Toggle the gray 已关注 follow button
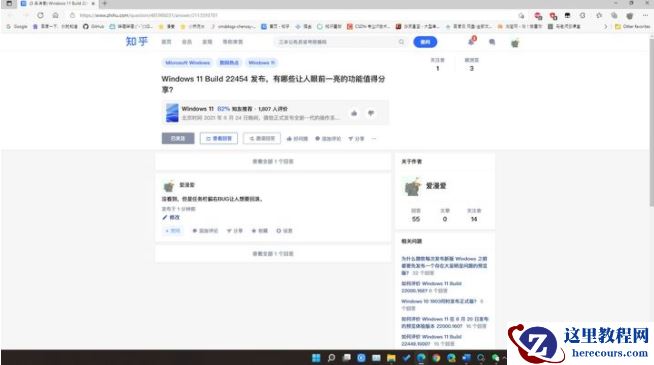 [x=178, y=138]
